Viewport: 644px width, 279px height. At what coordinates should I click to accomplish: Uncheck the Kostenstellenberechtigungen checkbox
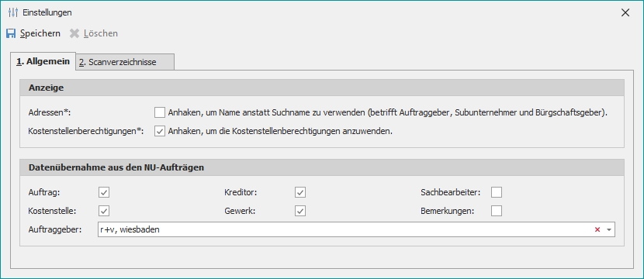160,132
